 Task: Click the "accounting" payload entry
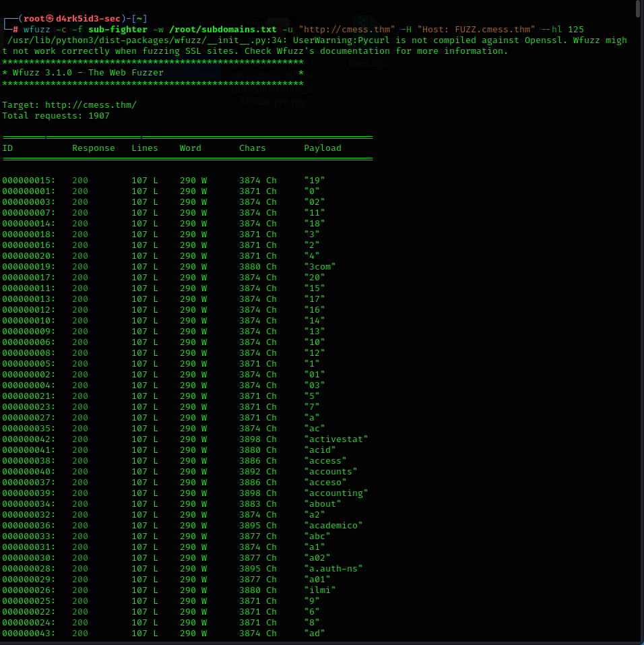pos(335,493)
